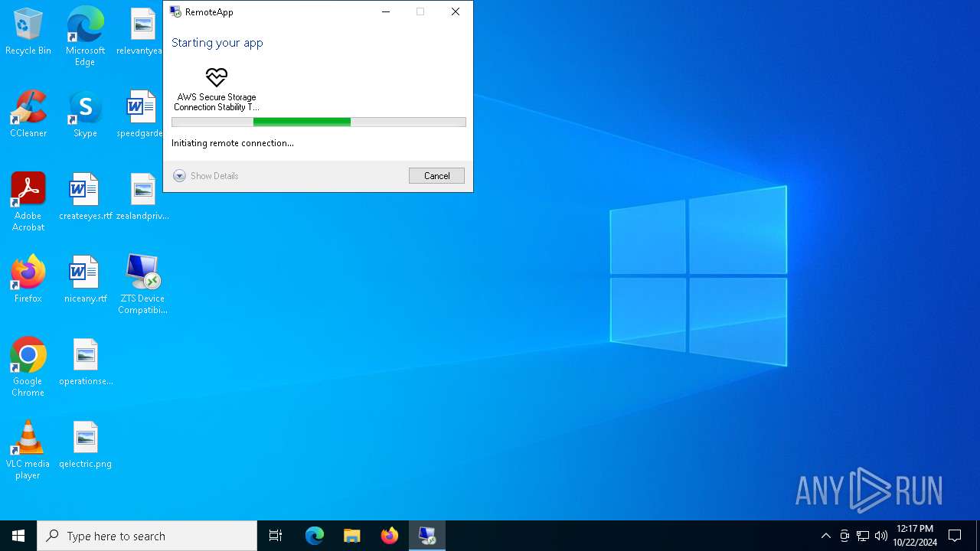Open Adobe Acrobat desktop shortcut
980x551 pixels.
pyautogui.click(x=28, y=202)
